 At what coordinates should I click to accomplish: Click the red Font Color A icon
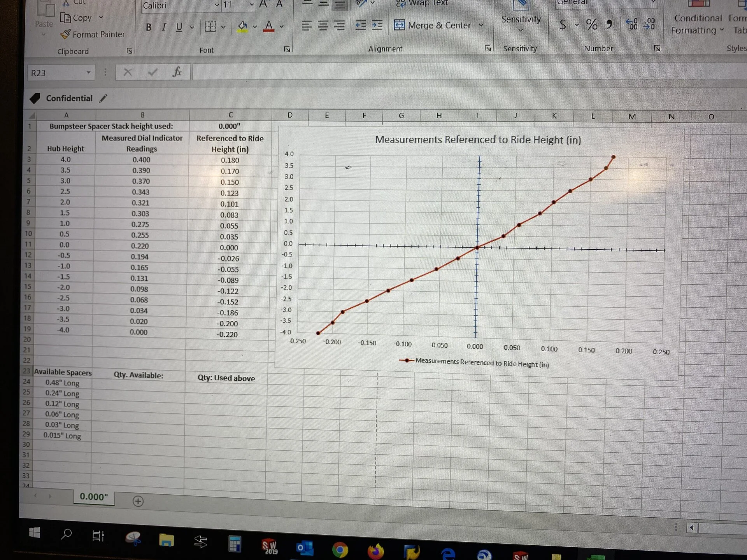[268, 26]
